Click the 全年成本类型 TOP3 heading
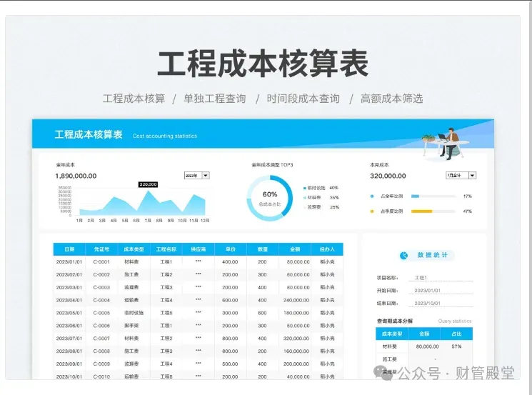Viewport: 532px width, 395px height. (x=272, y=165)
